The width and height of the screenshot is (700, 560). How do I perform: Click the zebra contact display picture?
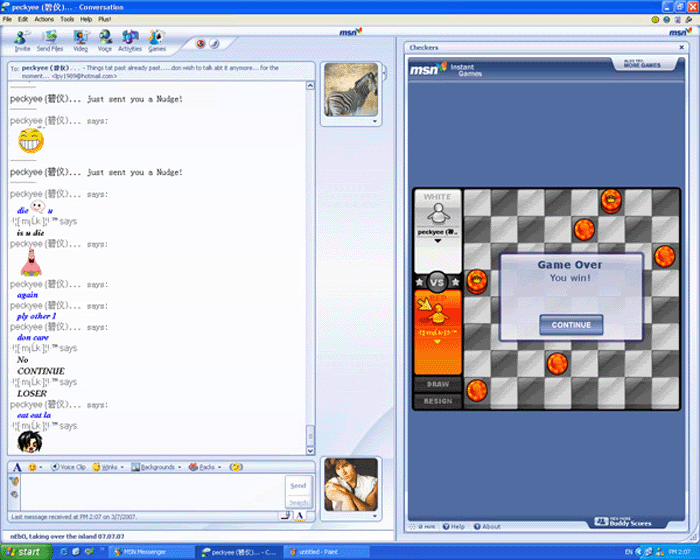coord(351,90)
